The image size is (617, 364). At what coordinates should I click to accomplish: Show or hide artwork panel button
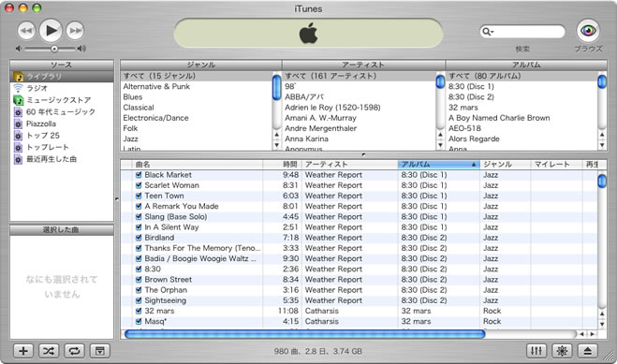[x=100, y=351]
